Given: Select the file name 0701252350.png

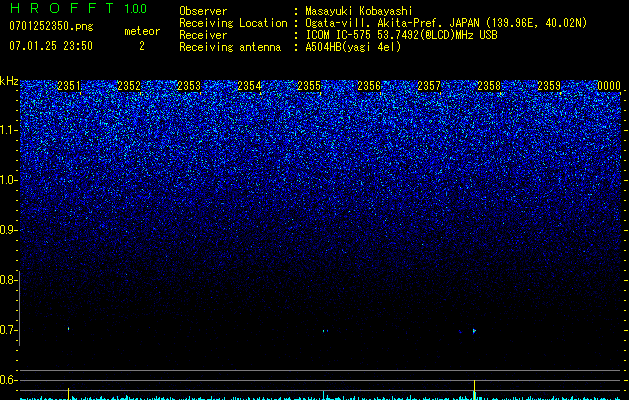Looking at the screenshot, I should [51, 26].
